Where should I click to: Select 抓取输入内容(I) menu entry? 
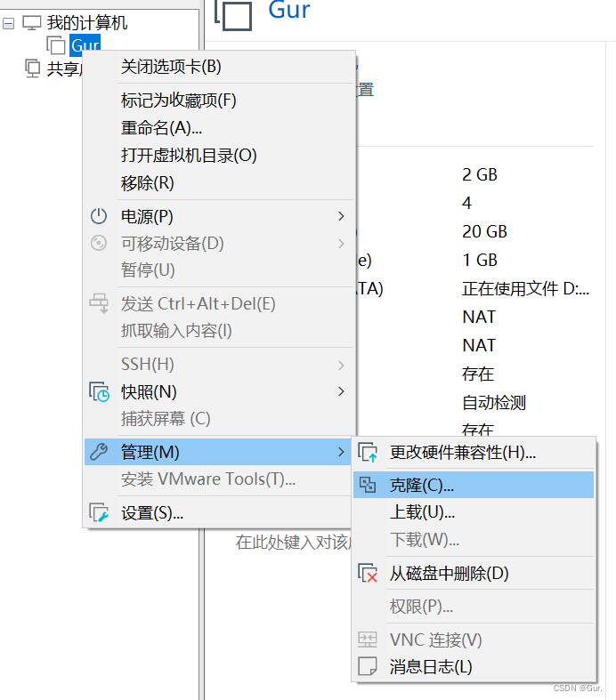click(218, 331)
